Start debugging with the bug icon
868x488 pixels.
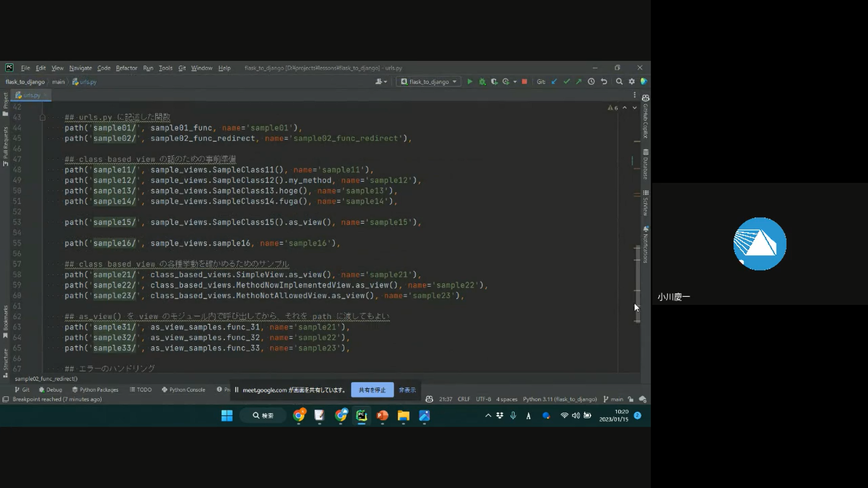point(482,81)
